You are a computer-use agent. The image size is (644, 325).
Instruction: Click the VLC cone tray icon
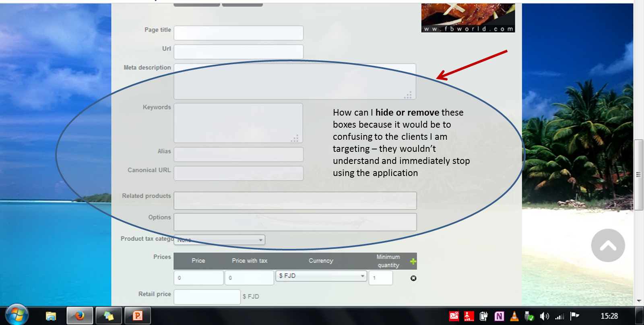(514, 316)
